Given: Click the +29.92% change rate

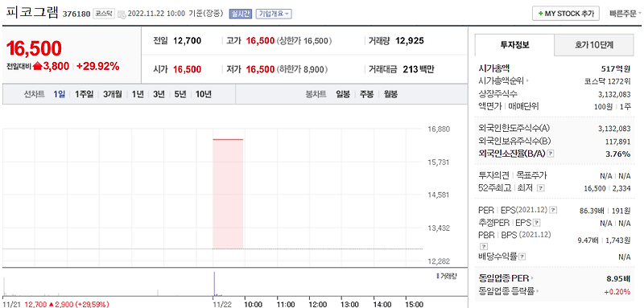Looking at the screenshot, I should (97, 66).
